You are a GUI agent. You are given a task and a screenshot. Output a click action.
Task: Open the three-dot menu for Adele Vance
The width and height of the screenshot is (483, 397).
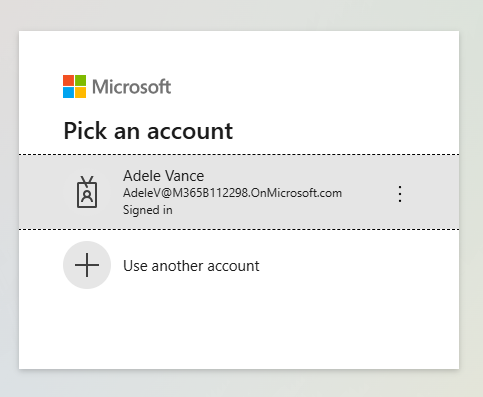point(400,194)
